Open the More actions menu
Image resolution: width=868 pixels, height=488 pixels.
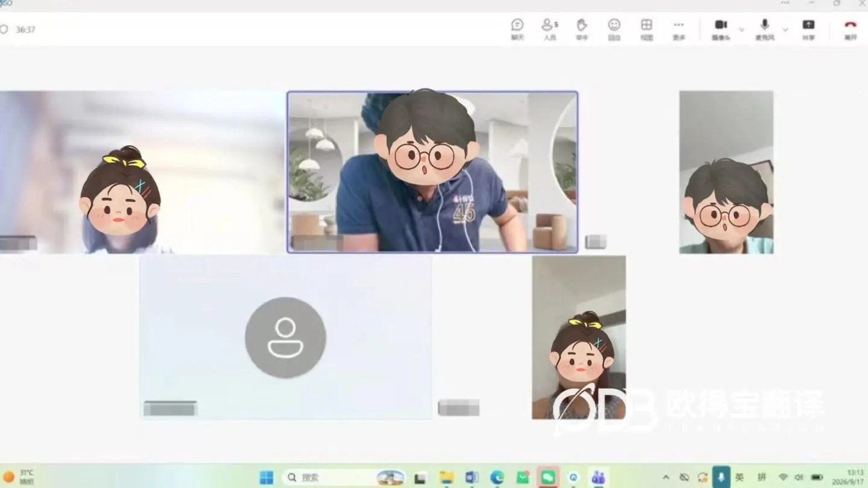679,29
